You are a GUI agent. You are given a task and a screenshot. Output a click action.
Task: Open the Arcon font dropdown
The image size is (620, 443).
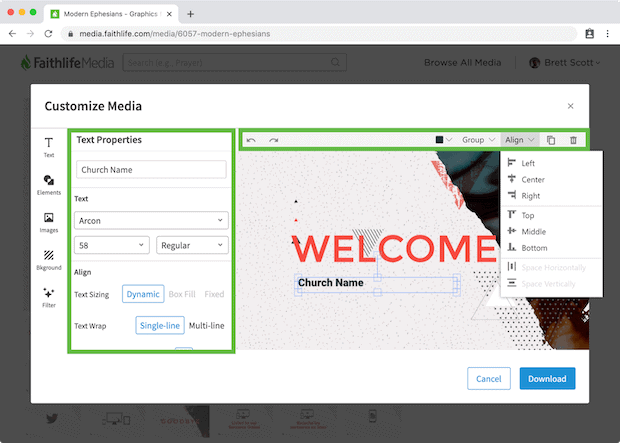(151, 220)
